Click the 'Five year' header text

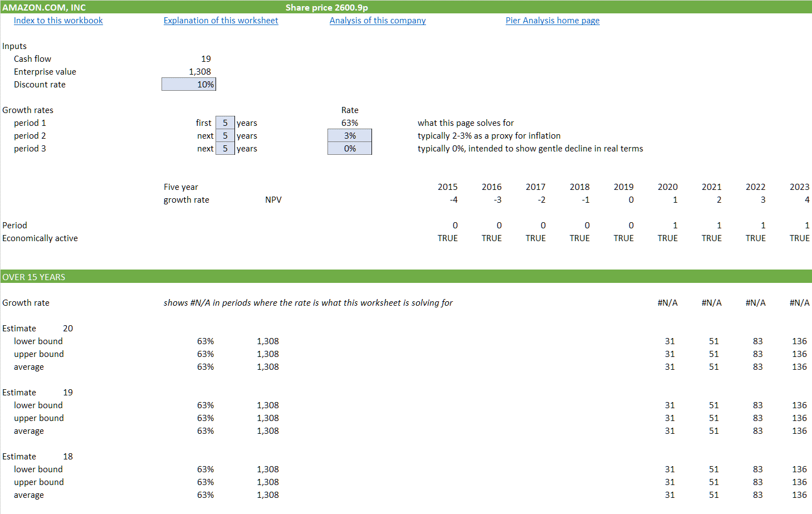(x=181, y=187)
